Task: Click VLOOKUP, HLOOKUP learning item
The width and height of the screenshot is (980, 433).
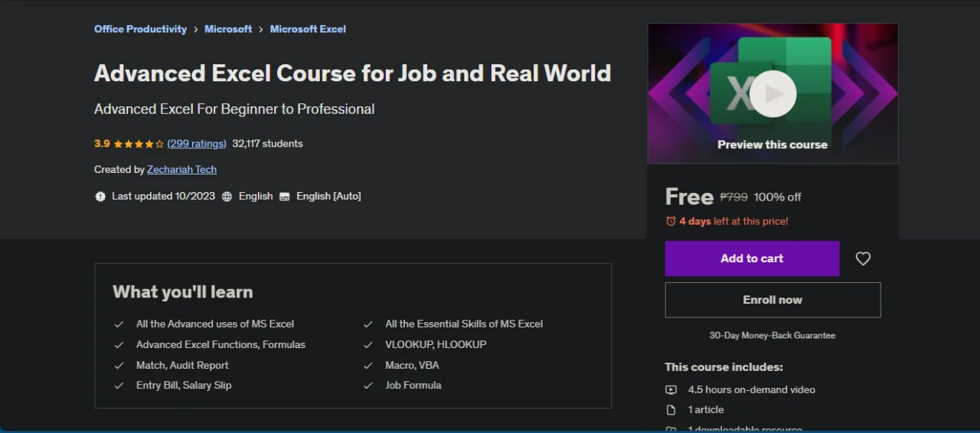Action: [x=436, y=345]
